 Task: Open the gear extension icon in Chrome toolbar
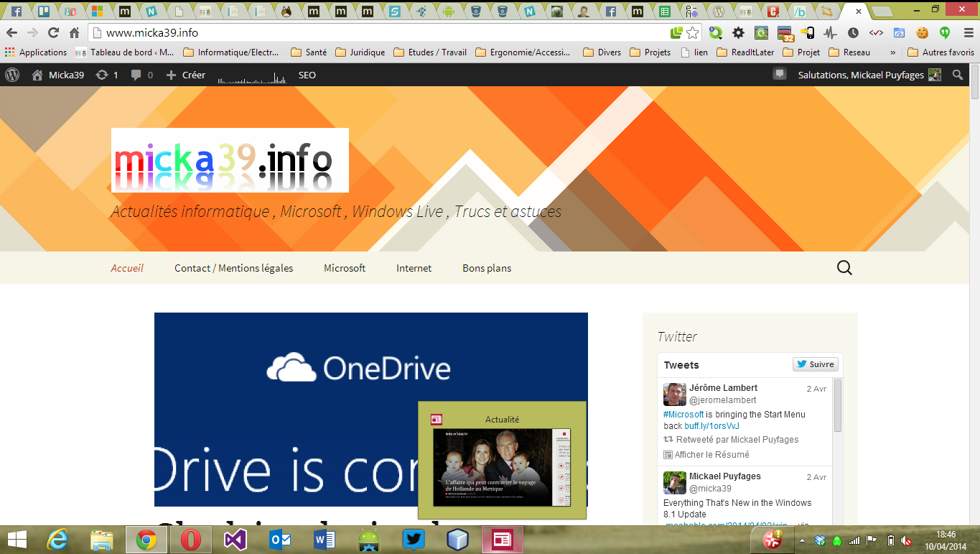[x=738, y=33]
